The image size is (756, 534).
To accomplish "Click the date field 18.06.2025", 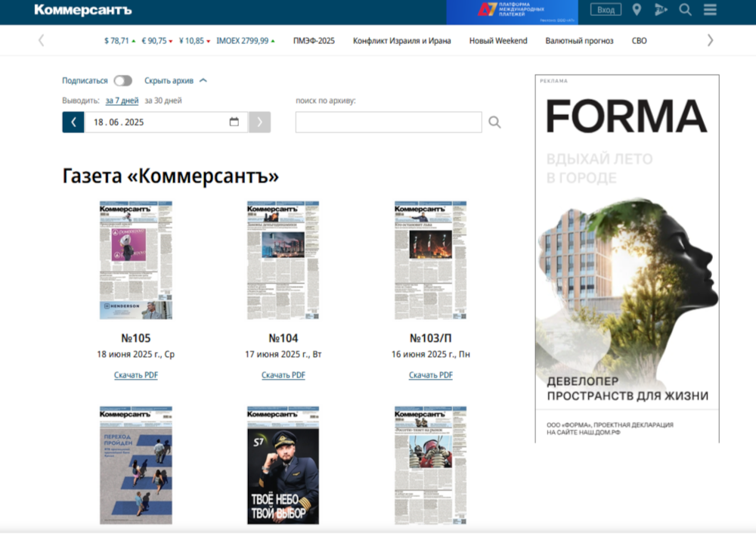I will coord(166,122).
